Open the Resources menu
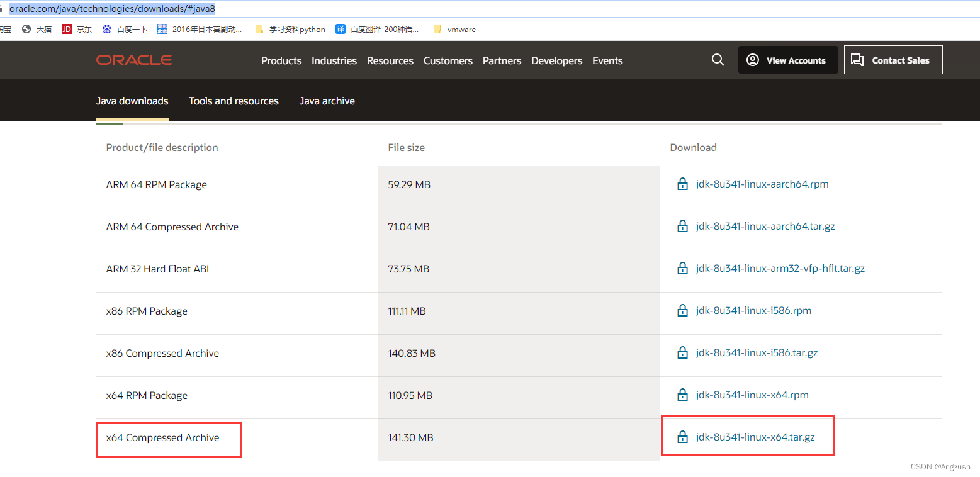Viewport: 980px width, 477px height. coord(390,60)
